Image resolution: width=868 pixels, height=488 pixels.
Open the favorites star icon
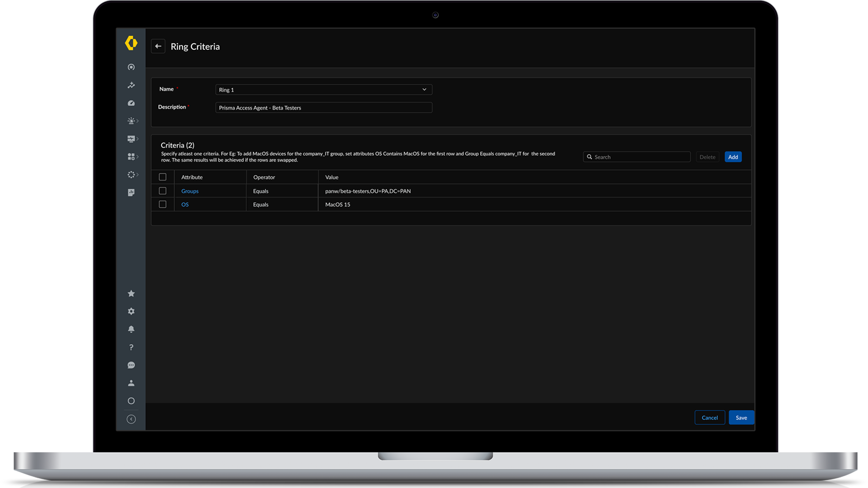131,293
